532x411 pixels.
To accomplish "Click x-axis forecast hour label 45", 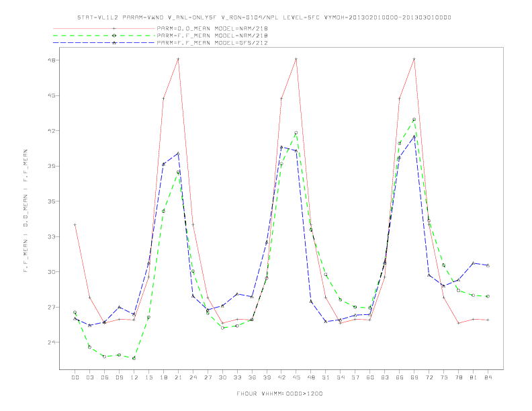I will 296,377.
